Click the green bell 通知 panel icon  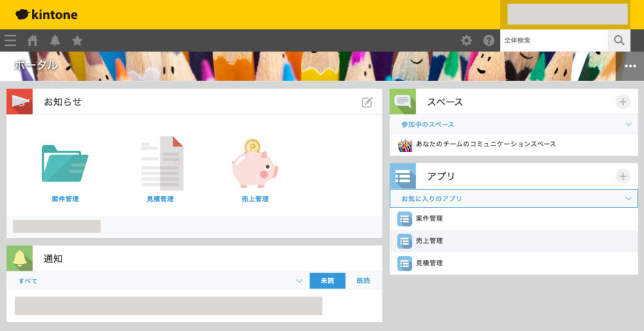tap(19, 258)
